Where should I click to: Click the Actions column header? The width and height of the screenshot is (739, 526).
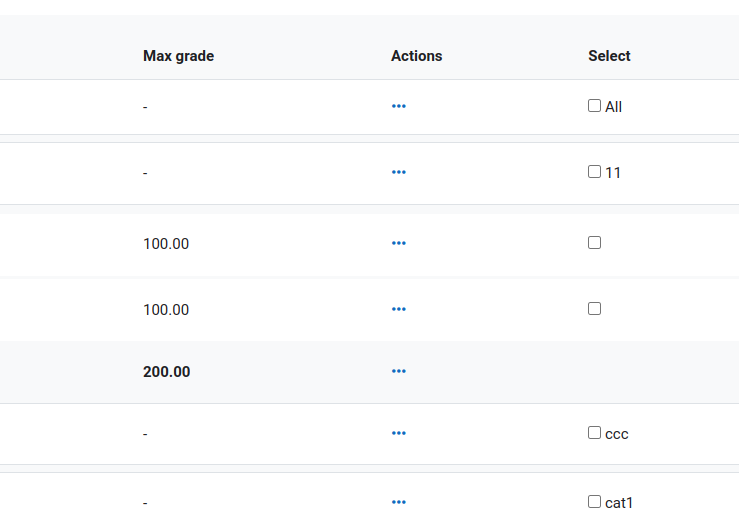pos(417,56)
